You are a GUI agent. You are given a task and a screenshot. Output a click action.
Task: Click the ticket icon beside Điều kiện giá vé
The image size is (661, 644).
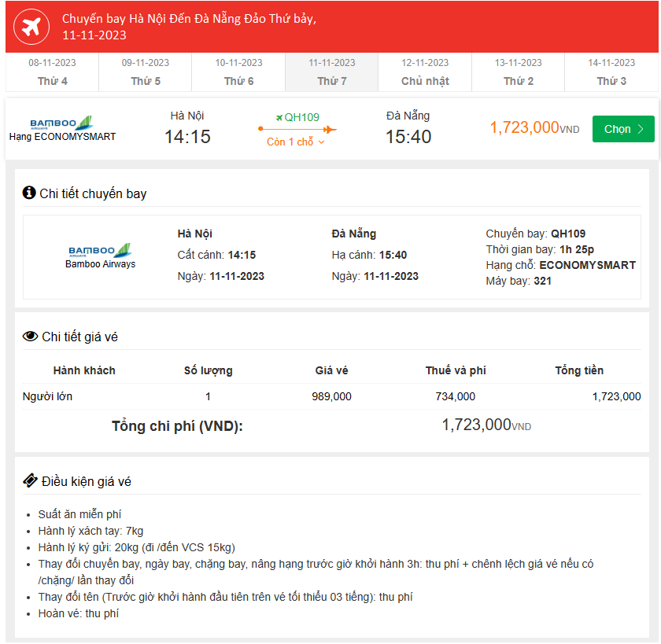click(31, 480)
